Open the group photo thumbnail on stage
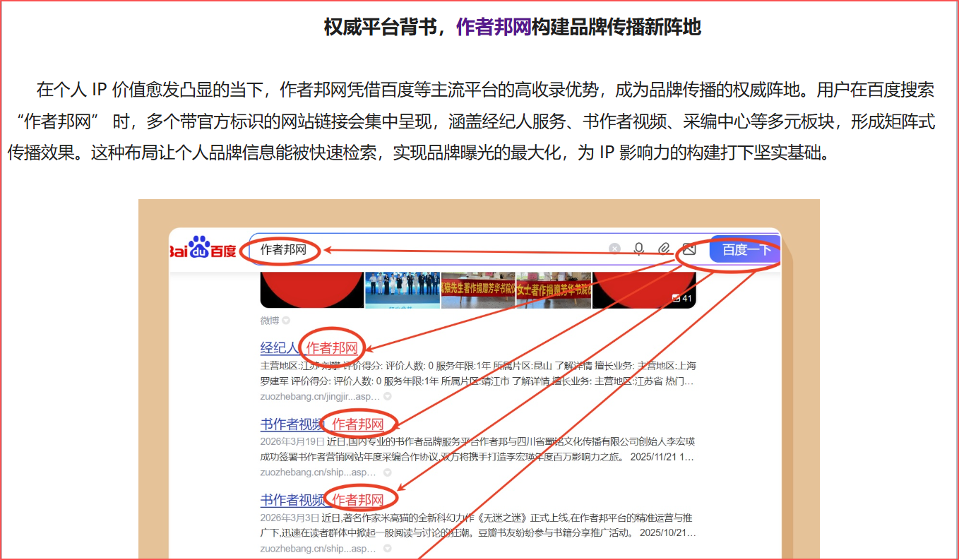This screenshot has width=959, height=560. click(403, 290)
